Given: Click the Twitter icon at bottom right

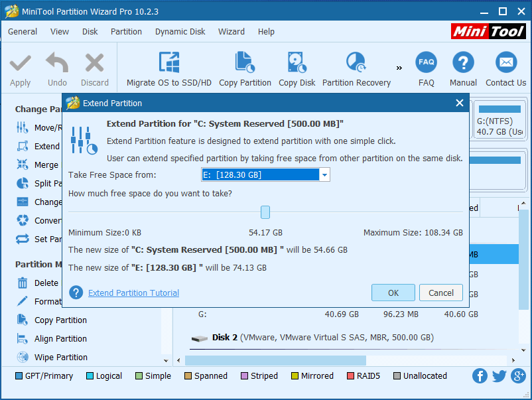Looking at the screenshot, I should (x=499, y=375).
